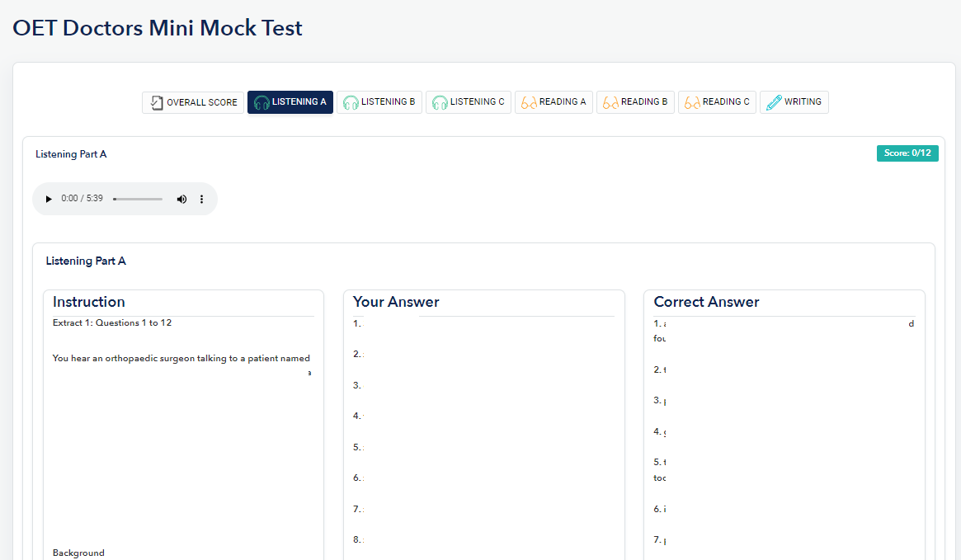Click the clipboard icon on Overall Score tab
961x560 pixels.
[156, 101]
